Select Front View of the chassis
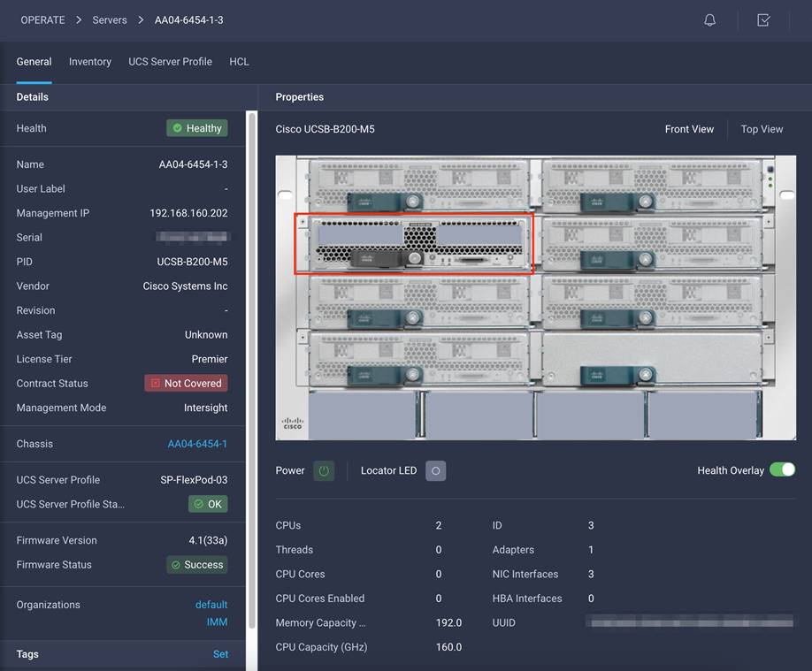The image size is (812, 671). (689, 129)
